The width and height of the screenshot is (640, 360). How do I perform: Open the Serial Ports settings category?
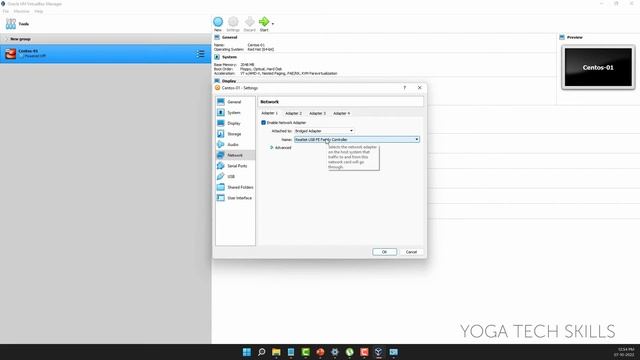[x=235, y=166]
